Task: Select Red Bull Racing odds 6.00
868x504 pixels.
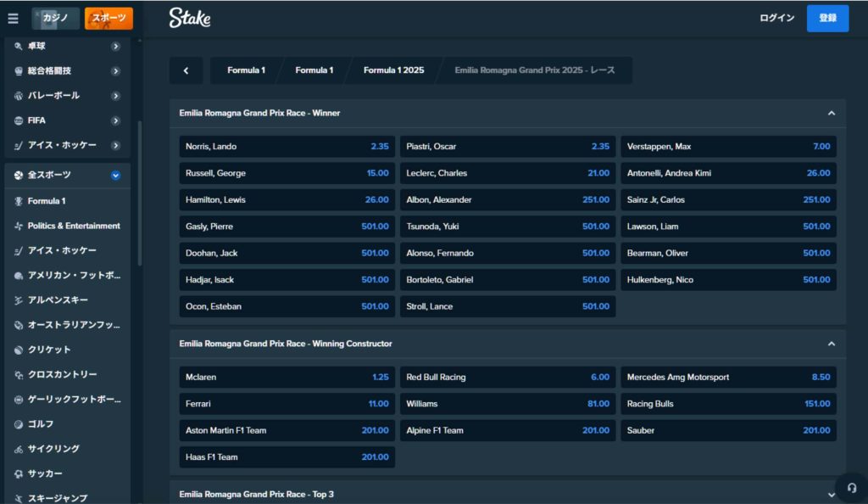Action: click(508, 378)
